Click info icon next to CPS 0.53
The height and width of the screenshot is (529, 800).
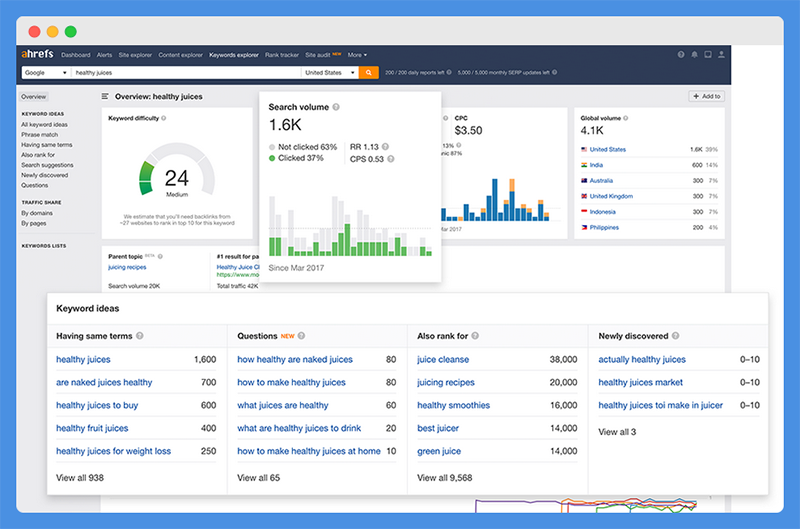pyautogui.click(x=390, y=159)
